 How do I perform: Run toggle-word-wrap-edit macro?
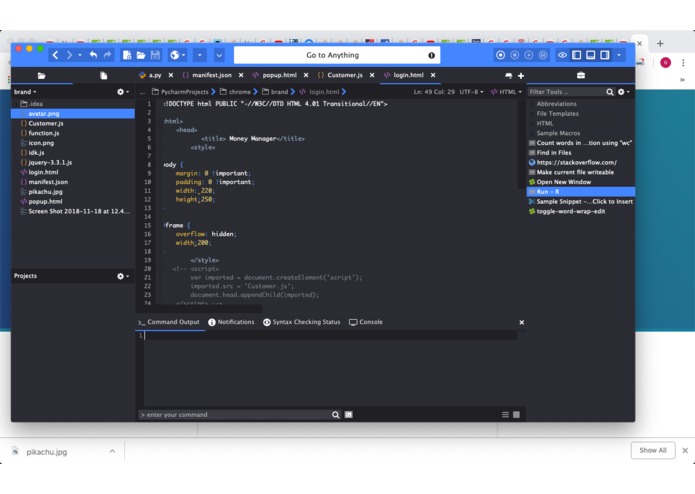571,211
